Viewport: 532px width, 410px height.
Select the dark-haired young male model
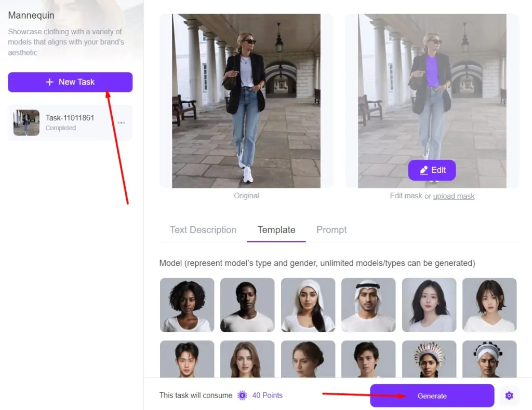point(368,359)
